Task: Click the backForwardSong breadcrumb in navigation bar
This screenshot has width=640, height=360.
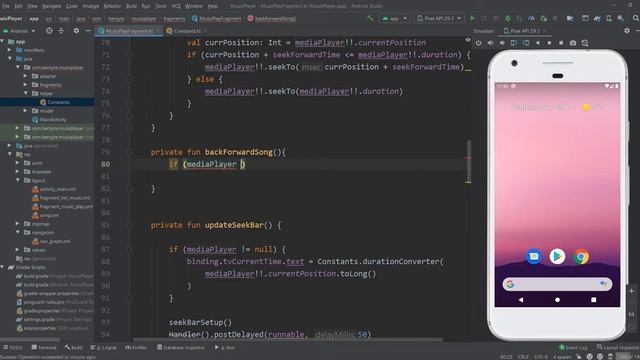Action: [271, 19]
